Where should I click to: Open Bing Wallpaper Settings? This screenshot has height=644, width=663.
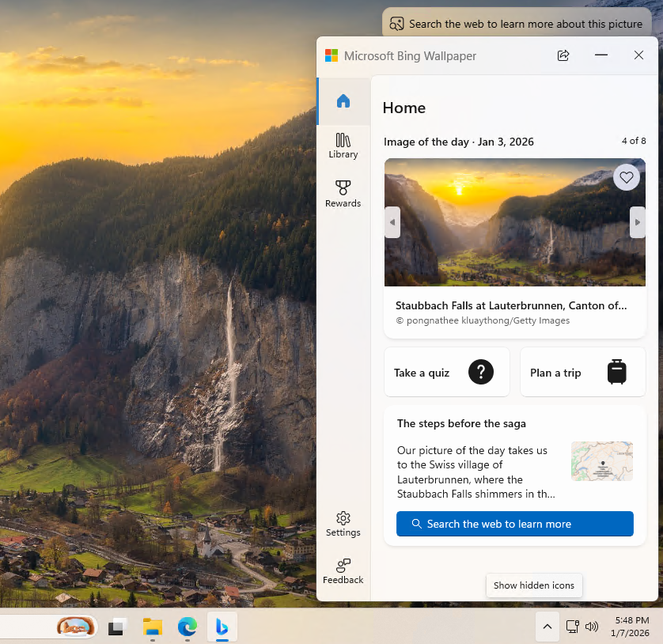[x=343, y=524]
